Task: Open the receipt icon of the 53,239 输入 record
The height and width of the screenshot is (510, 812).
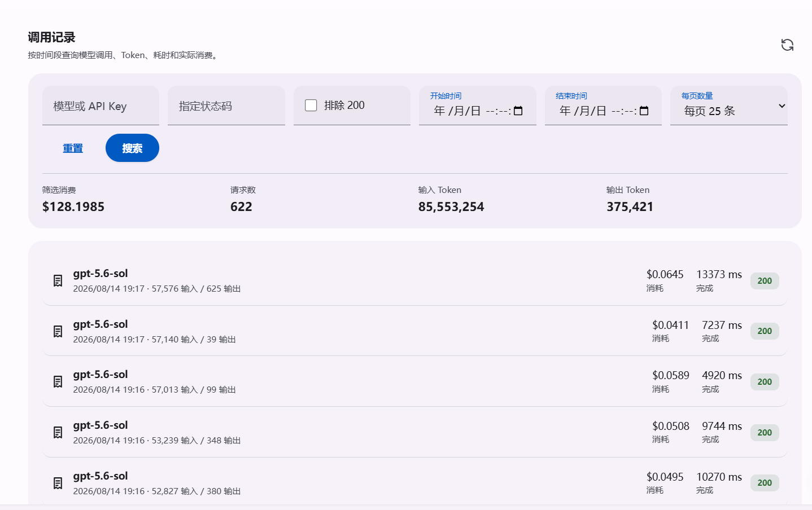Action: coord(58,433)
